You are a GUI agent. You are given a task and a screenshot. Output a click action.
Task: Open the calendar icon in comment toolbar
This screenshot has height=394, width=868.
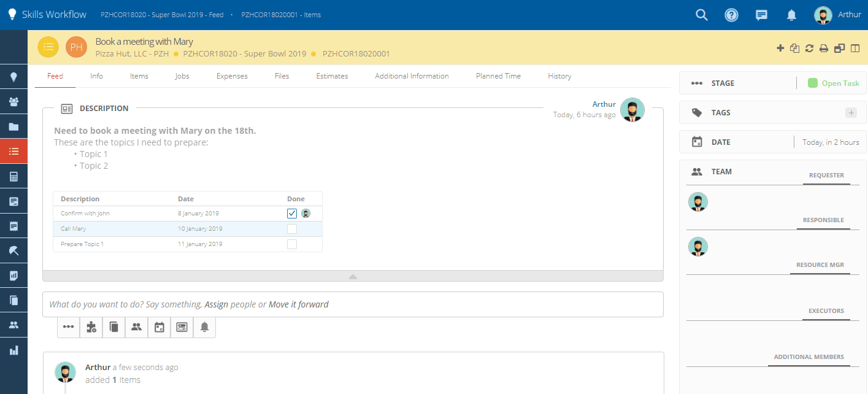click(x=159, y=327)
